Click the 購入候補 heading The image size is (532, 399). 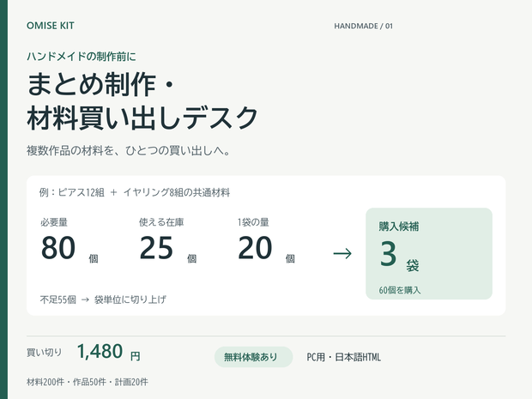click(399, 227)
